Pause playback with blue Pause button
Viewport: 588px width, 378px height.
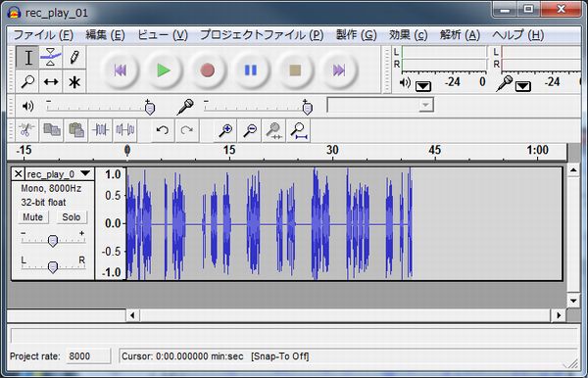click(x=251, y=71)
